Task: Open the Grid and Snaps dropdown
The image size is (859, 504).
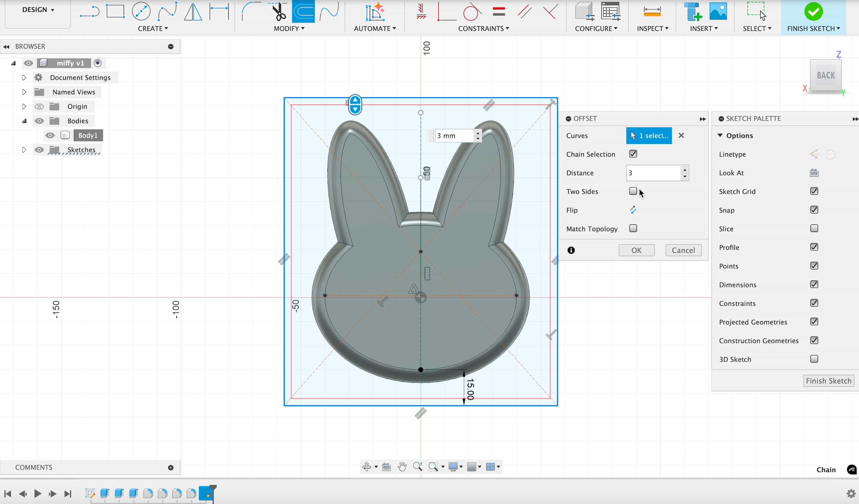Action: pyautogui.click(x=474, y=467)
